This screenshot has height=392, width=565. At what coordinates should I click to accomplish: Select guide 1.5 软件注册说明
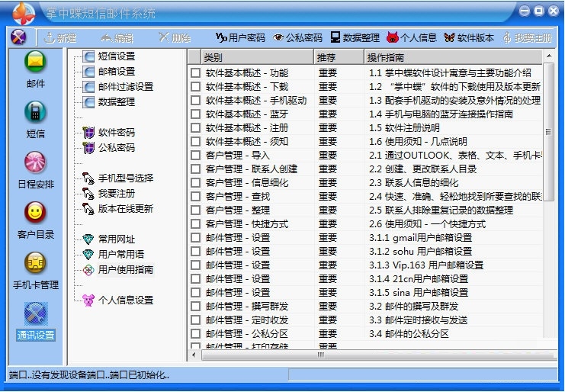tap(404, 128)
